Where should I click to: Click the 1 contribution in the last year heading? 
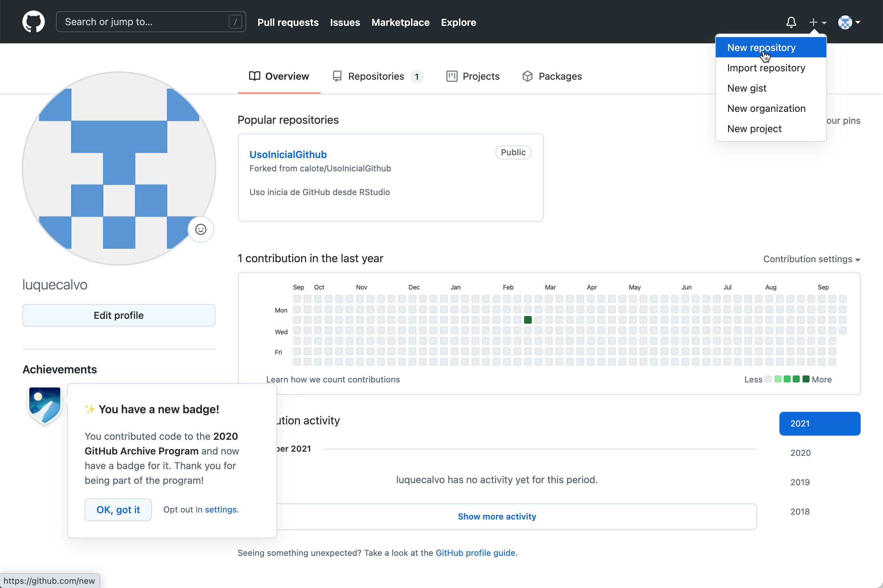pyautogui.click(x=310, y=258)
